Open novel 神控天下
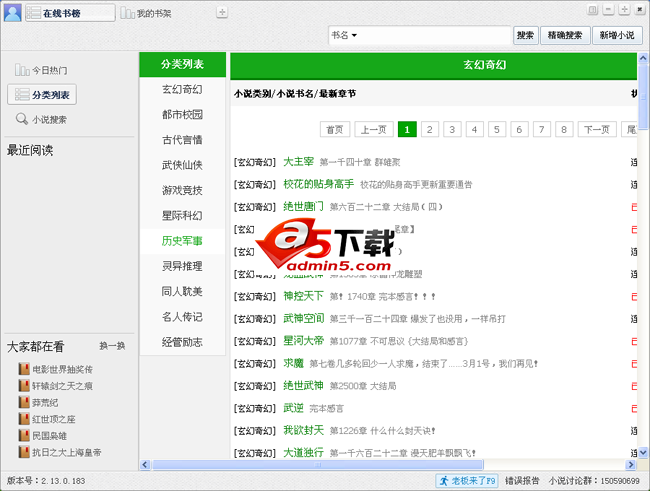Screen dimensions: 650x491 coord(303,296)
